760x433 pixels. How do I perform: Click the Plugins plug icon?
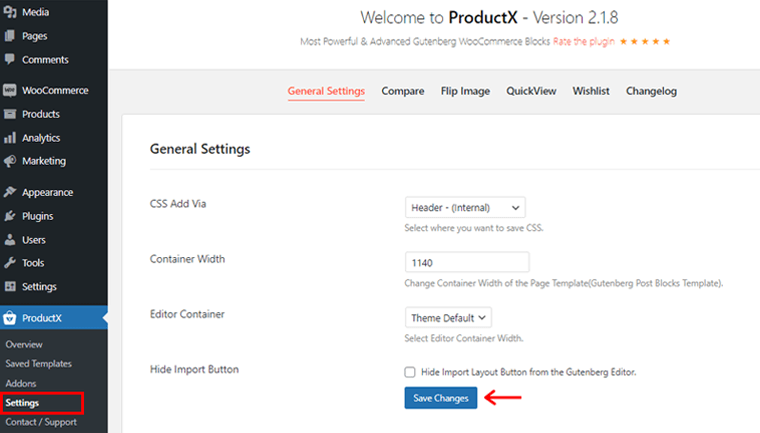(10, 216)
